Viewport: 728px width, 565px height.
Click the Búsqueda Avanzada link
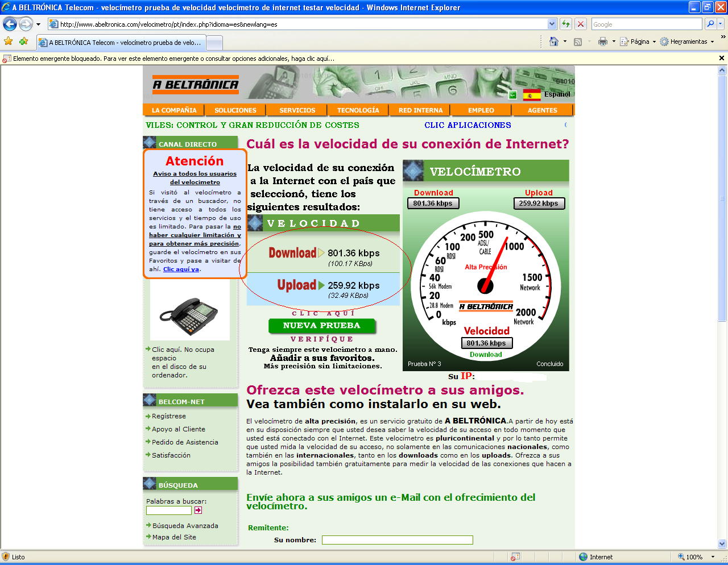[x=185, y=526]
